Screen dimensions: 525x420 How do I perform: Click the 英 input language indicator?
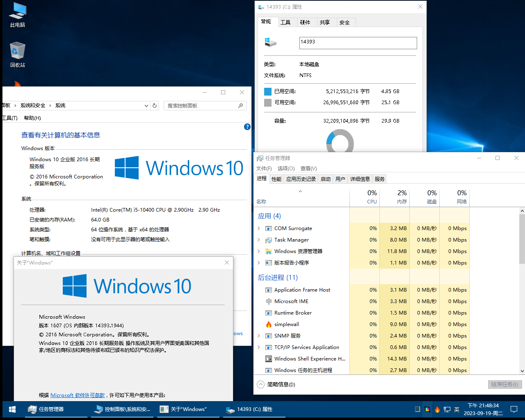coord(457,409)
